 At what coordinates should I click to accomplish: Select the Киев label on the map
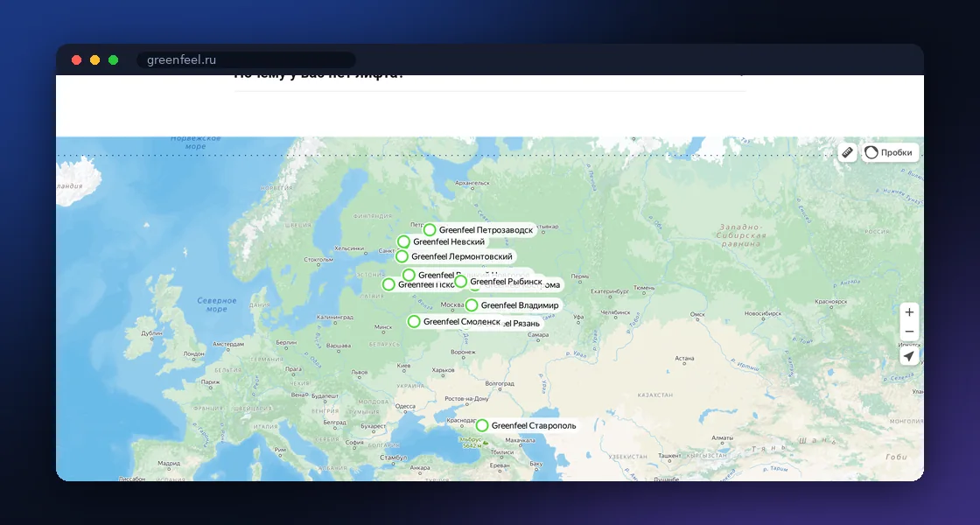[x=403, y=366]
